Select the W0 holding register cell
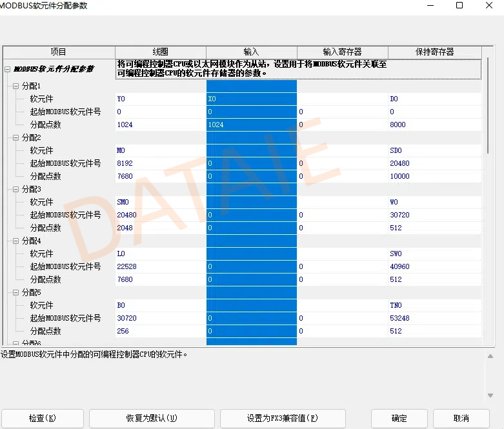Viewport: 504px width, 429px height. click(435, 202)
